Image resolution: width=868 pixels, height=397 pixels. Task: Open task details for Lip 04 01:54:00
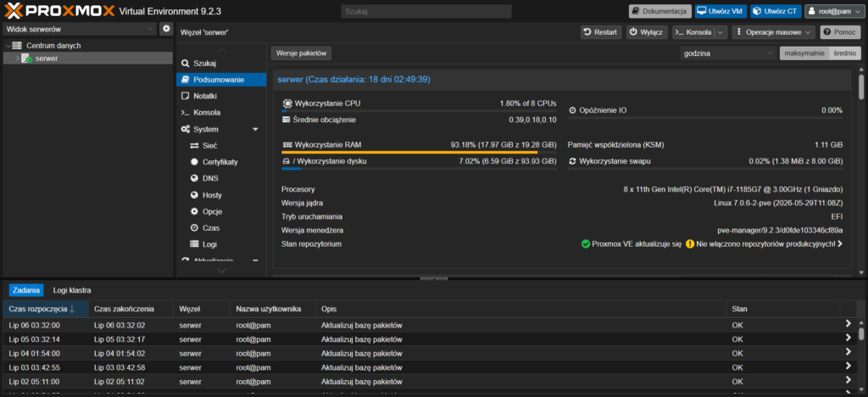pos(848,351)
